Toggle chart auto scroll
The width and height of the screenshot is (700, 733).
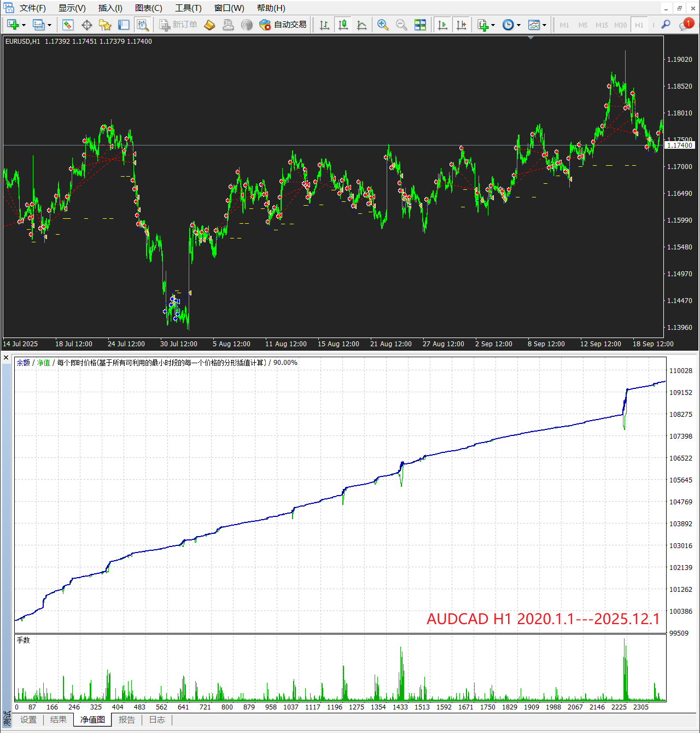pyautogui.click(x=443, y=25)
